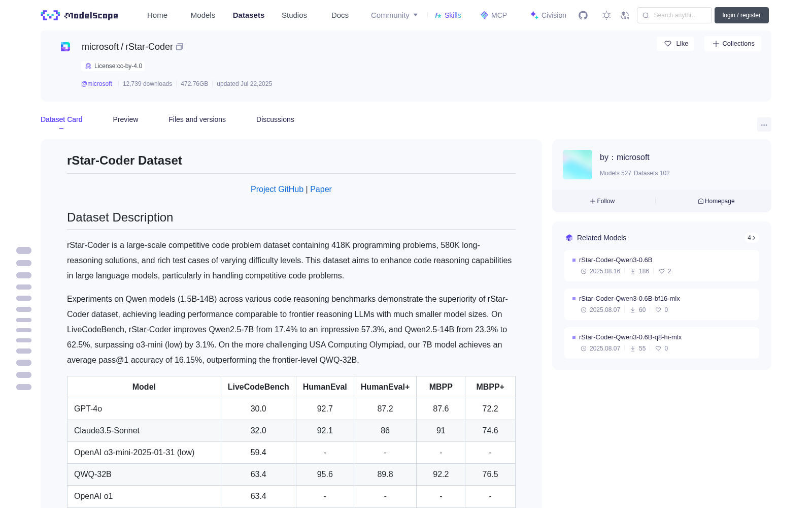Click the login / register button
The height and width of the screenshot is (508, 812).
pos(741,15)
